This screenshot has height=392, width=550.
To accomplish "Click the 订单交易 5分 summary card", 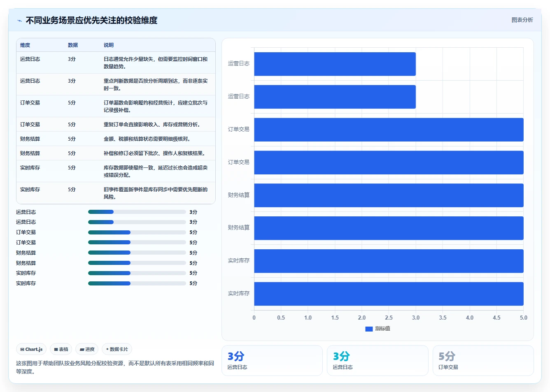I will click(x=483, y=360).
